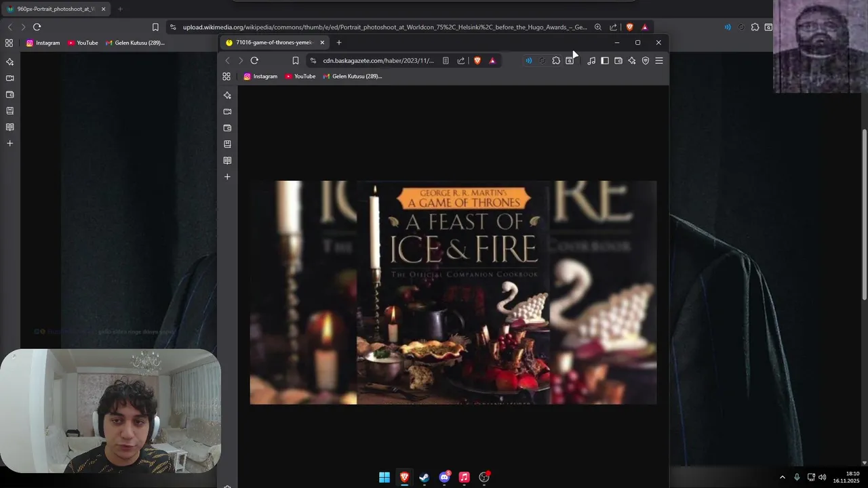Screen dimensions: 868x488
Task: Click the cdn.baskagazete.com address bar
Action: (378, 60)
